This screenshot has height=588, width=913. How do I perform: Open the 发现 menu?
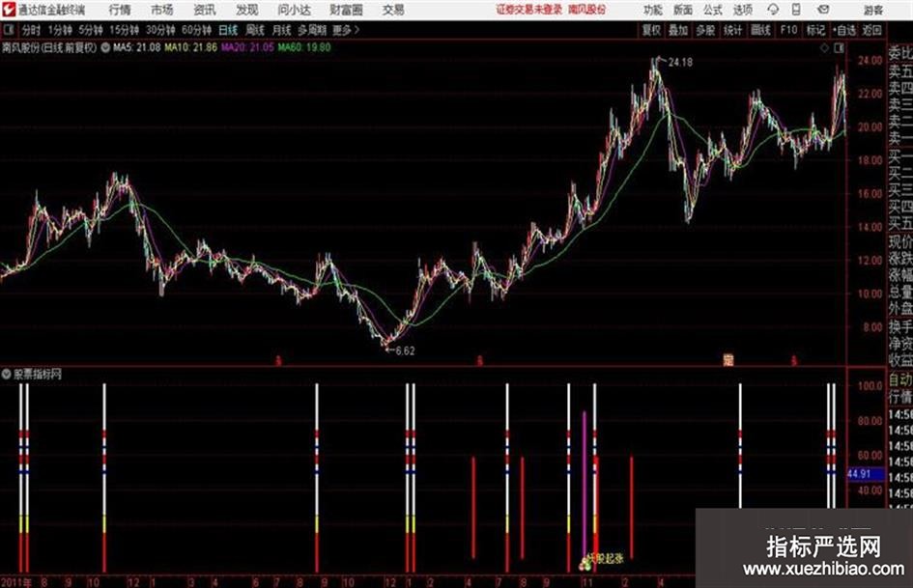click(x=247, y=10)
